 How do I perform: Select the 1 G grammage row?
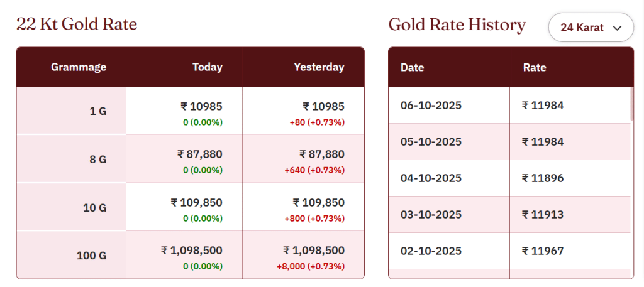tap(98, 111)
